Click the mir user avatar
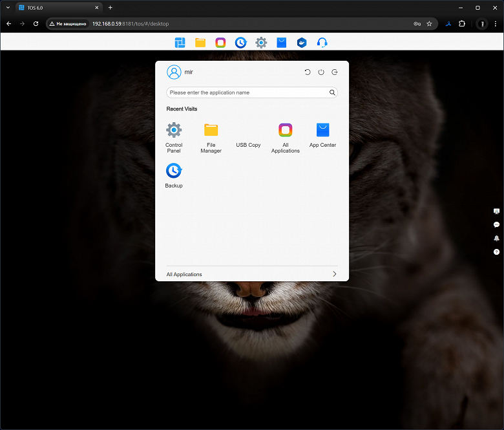The height and width of the screenshot is (430, 504). 174,72
